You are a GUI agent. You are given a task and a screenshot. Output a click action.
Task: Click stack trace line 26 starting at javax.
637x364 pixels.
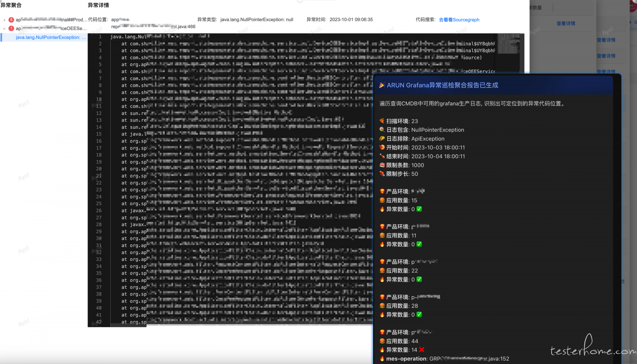tap(208, 211)
